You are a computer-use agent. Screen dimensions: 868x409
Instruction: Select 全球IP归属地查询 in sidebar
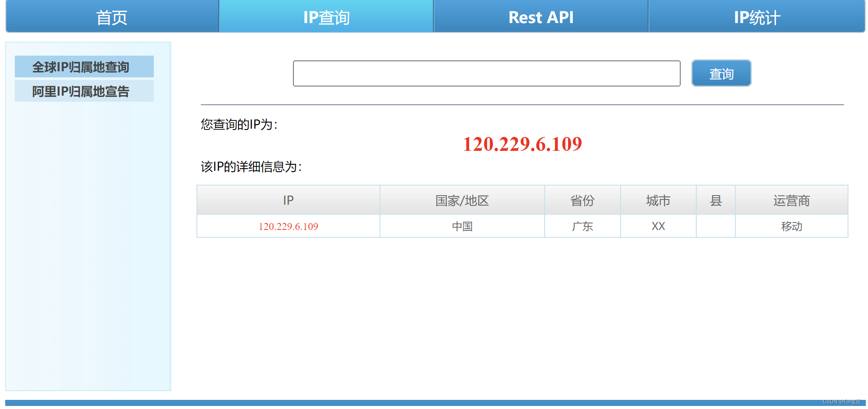click(84, 67)
